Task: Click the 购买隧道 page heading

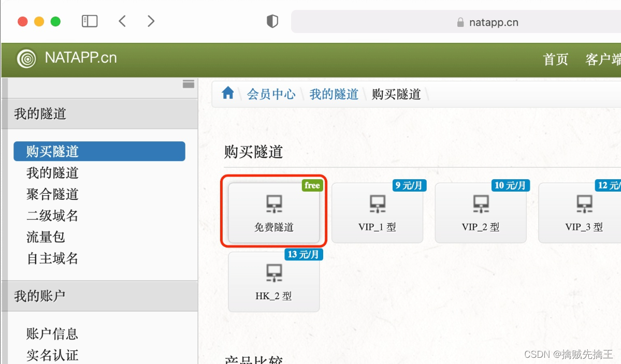Action: (253, 152)
